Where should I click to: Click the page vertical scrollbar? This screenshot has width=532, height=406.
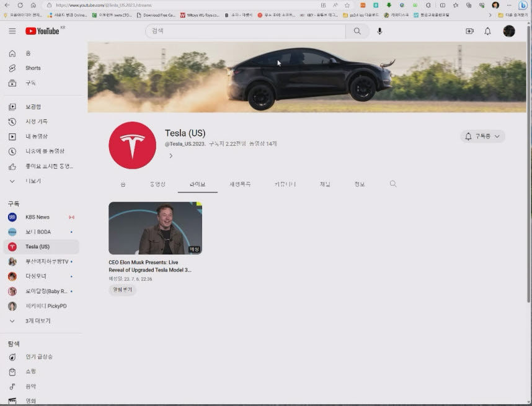click(x=528, y=163)
